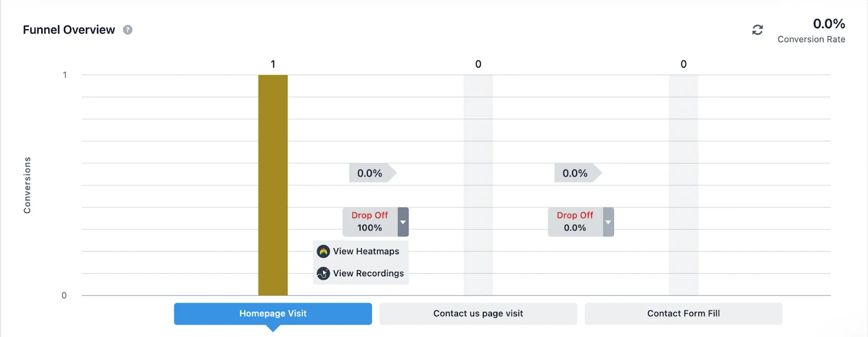Select View Heatmaps menu option
Screen dimensions: 868x337
pos(366,251)
